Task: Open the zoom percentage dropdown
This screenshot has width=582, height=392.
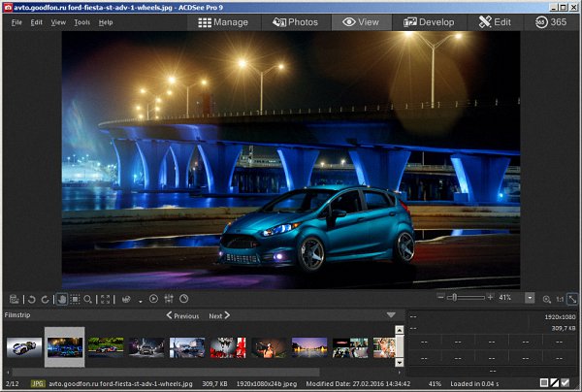Action: pyautogui.click(x=530, y=298)
